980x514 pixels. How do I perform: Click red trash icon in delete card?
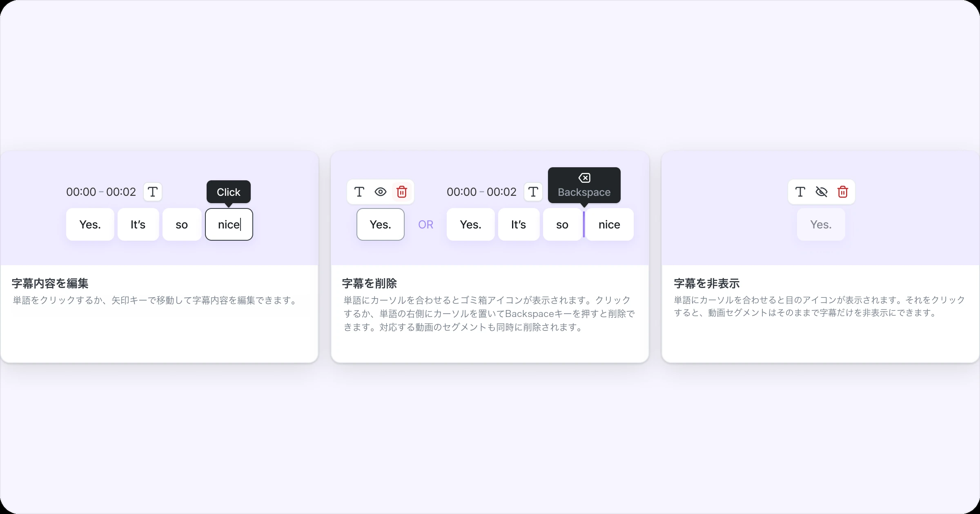pos(402,192)
